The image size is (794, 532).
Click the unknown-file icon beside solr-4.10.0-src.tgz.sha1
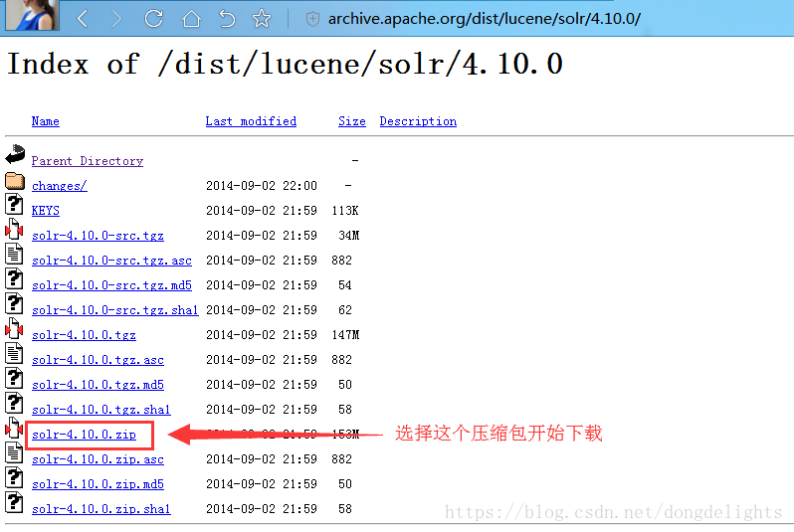pyautogui.click(x=14, y=303)
